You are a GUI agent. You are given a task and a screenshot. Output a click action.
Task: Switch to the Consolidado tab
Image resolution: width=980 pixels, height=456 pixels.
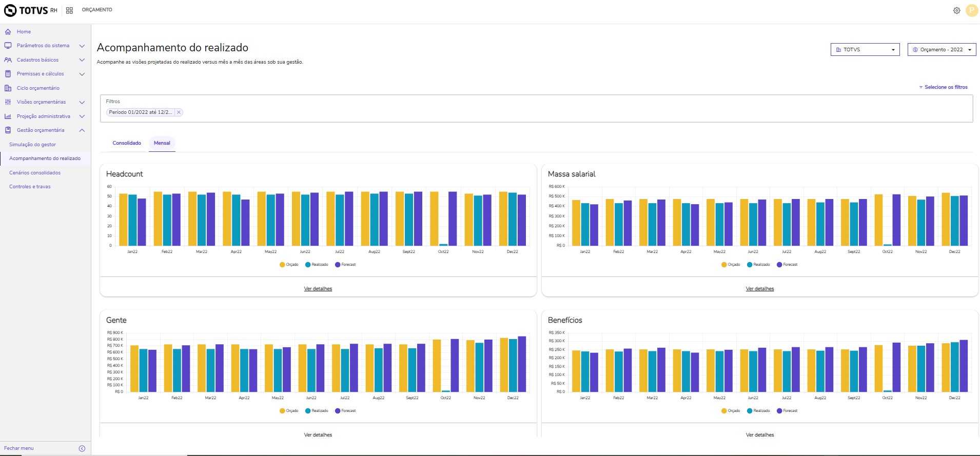pos(127,143)
